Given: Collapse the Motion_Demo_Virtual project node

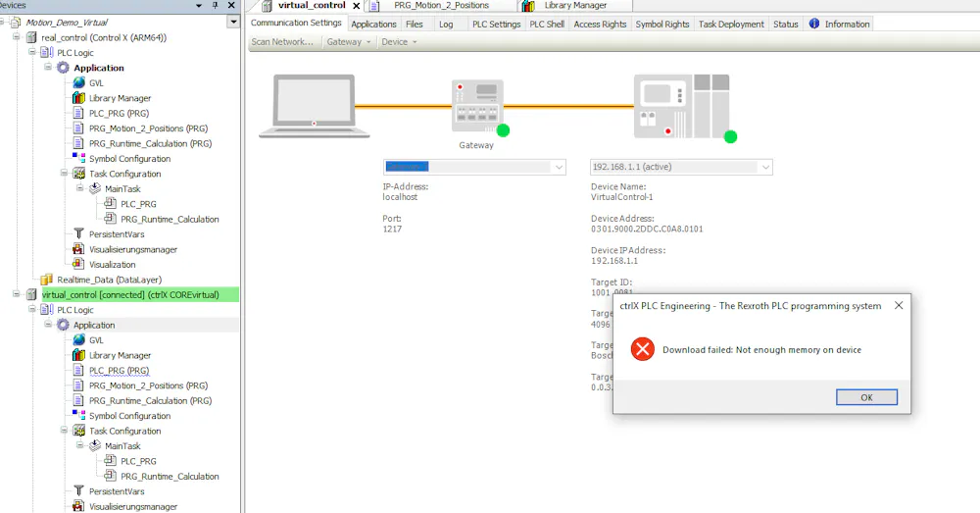Looking at the screenshot, I should pos(2,22).
